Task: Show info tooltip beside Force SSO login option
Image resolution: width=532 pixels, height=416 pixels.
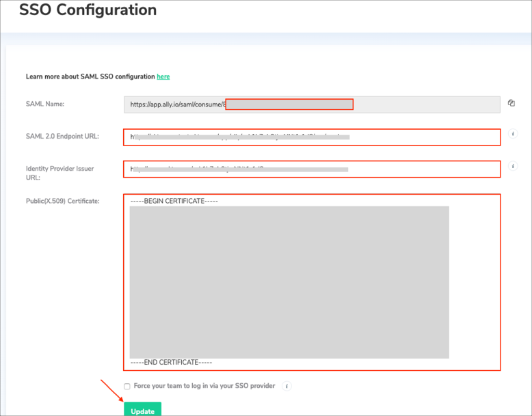Action: (287, 386)
